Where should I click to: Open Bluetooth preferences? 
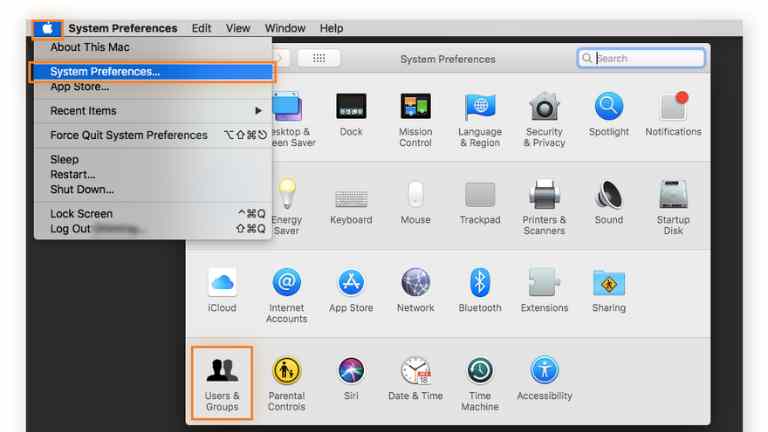pyautogui.click(x=480, y=290)
